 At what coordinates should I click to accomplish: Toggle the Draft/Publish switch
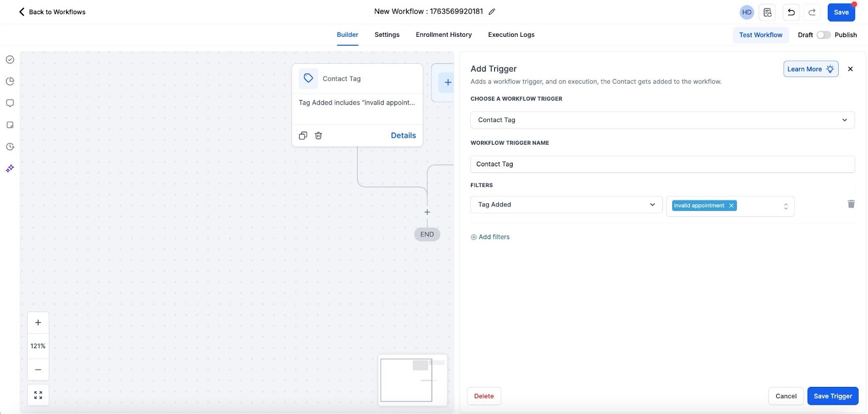click(823, 35)
